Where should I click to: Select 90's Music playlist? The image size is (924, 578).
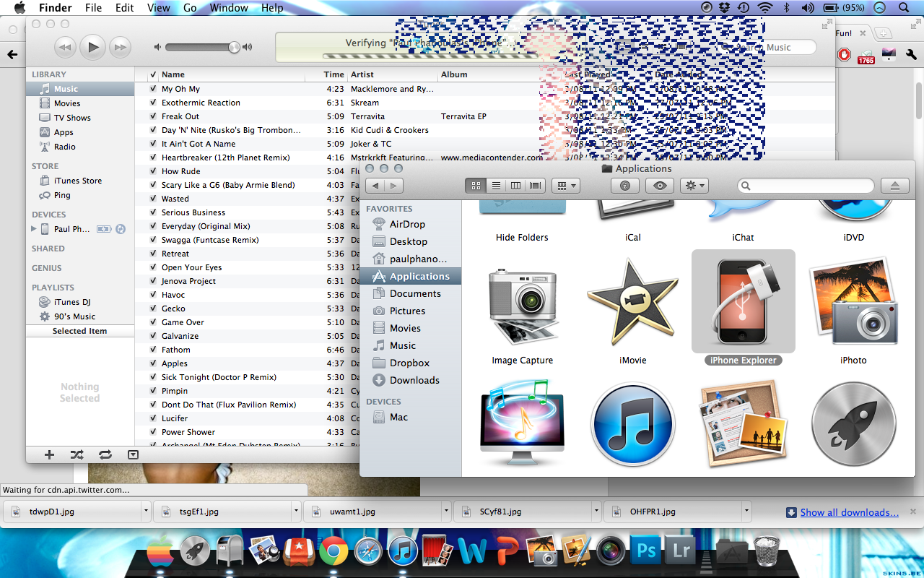click(x=74, y=316)
